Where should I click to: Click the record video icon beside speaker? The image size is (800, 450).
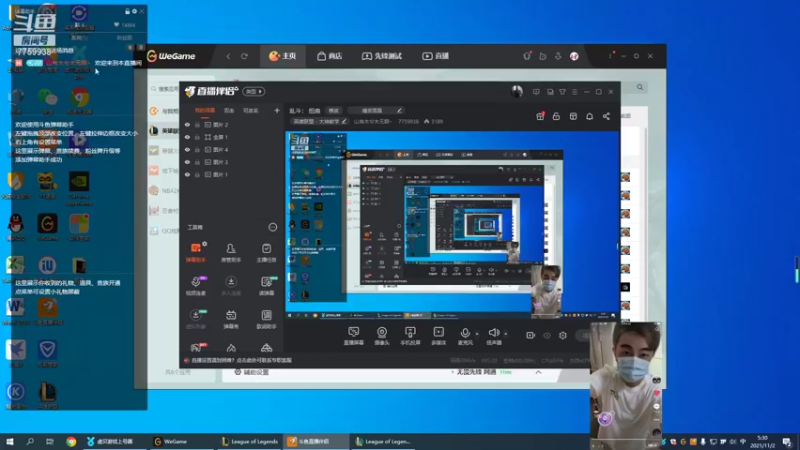coord(531,335)
